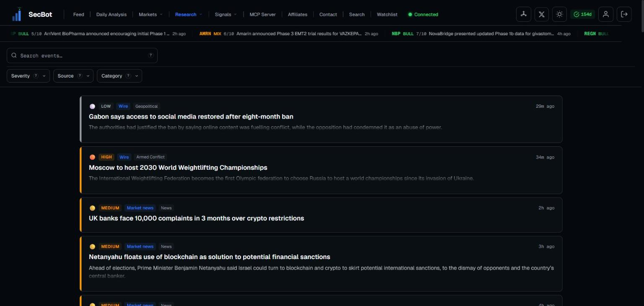Click the HIGH severity tag on Moscow event
The image size is (644, 306).
106,157
